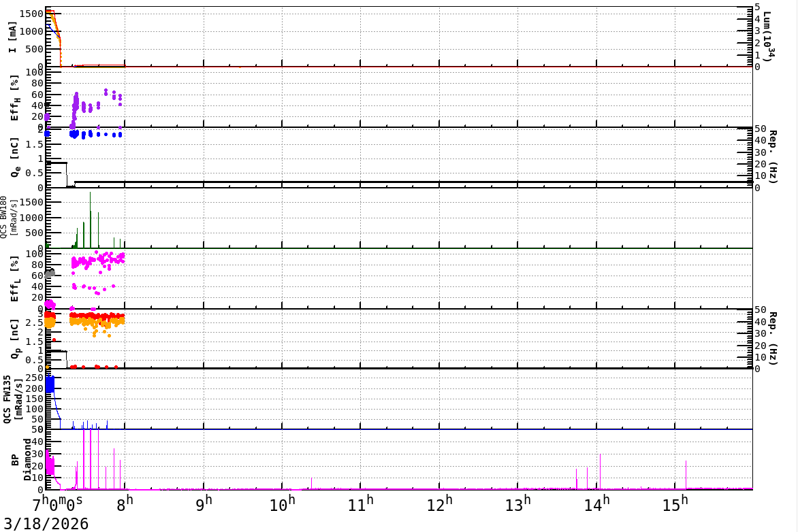Click the EffH [%] axis title
The height and width of the screenshot is (532, 798).
[x=14, y=98]
